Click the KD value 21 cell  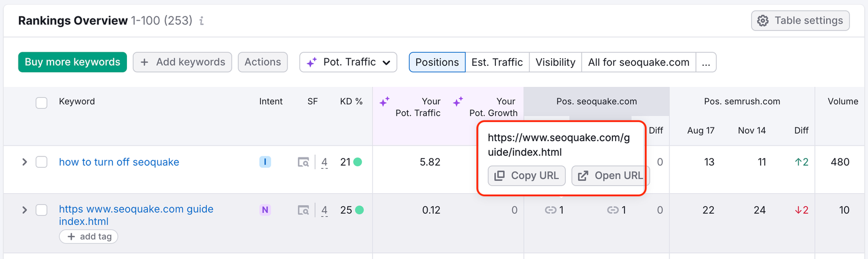point(350,162)
